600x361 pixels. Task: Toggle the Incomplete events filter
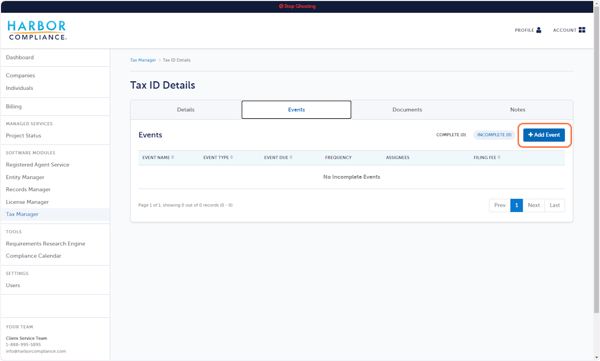[x=494, y=135]
